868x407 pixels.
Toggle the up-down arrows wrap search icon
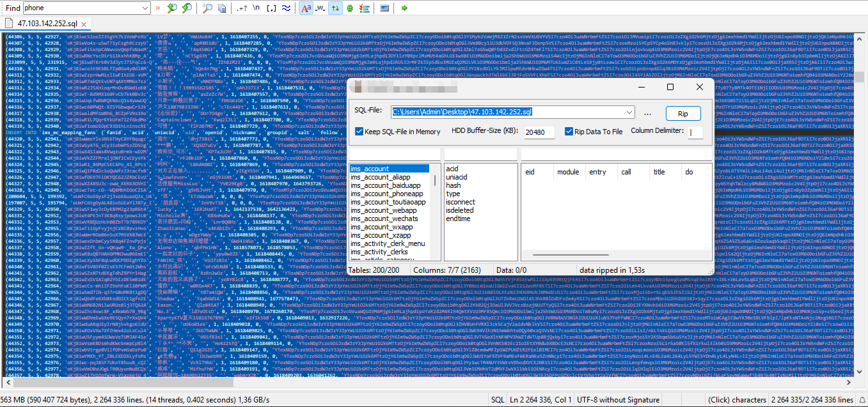[336, 8]
